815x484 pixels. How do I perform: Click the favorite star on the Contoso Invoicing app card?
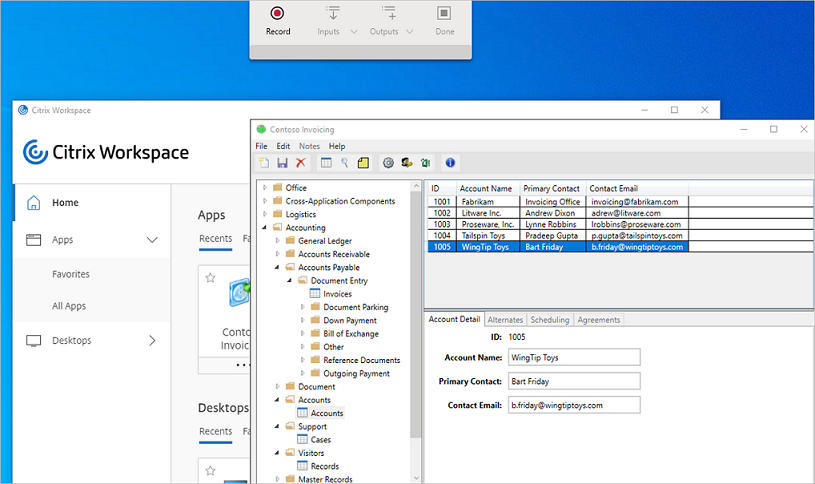click(x=210, y=278)
